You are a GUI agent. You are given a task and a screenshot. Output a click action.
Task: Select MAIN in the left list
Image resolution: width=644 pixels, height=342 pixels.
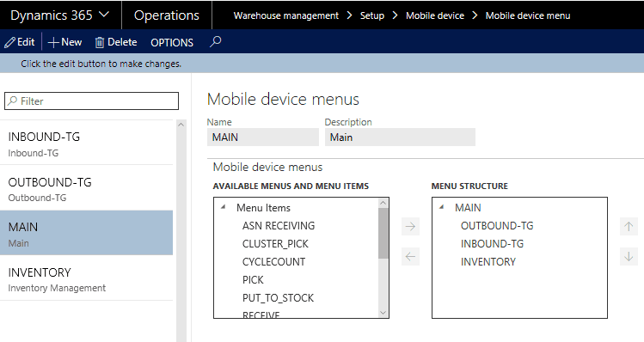86,233
